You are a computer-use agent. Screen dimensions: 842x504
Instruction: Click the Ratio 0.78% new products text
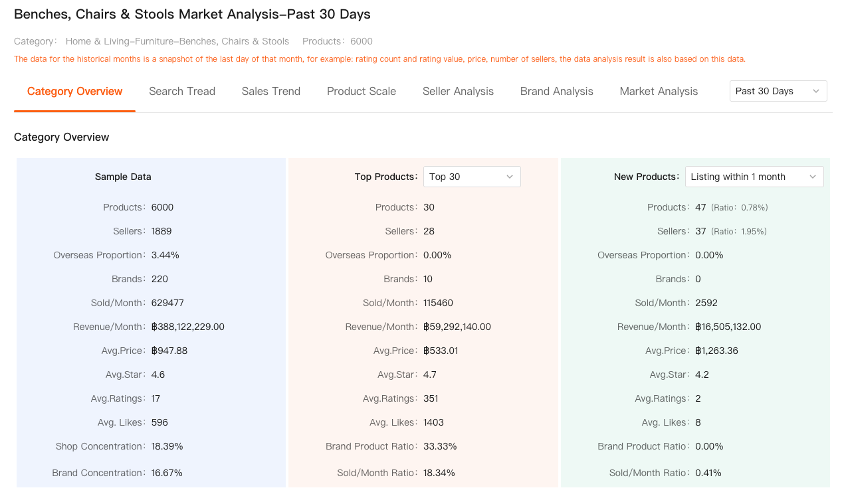[x=739, y=208]
